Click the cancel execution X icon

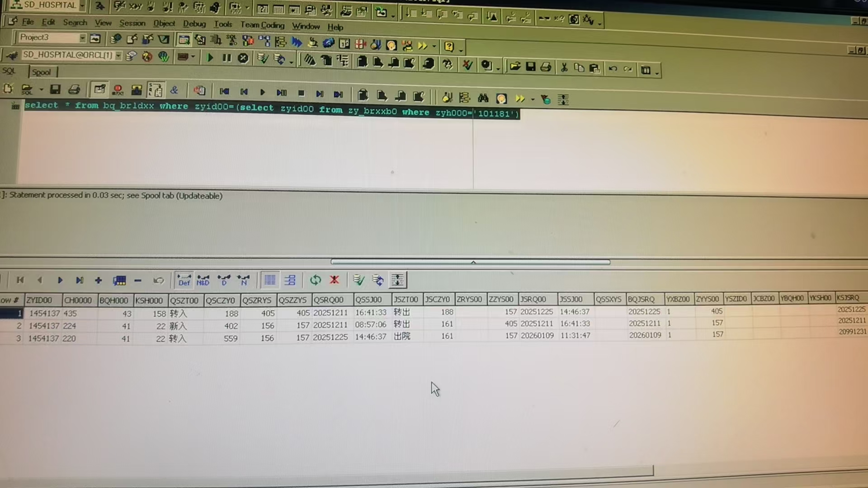243,58
